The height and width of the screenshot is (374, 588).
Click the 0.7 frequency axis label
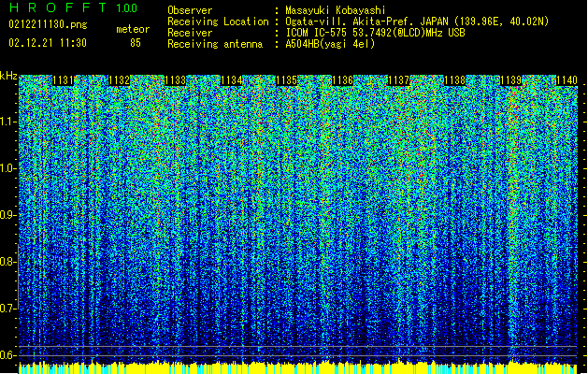(x=7, y=309)
